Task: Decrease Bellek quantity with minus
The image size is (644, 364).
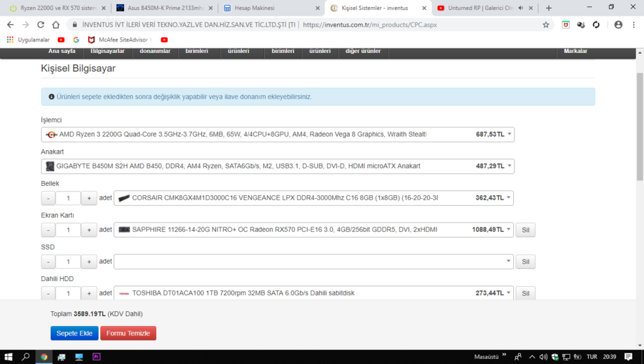Action: (x=48, y=198)
